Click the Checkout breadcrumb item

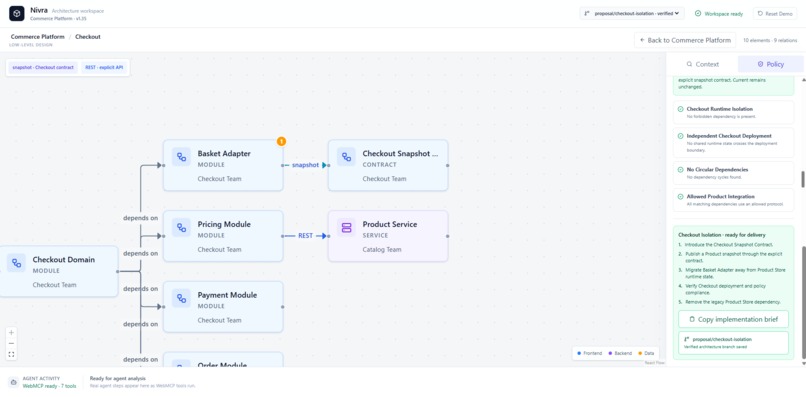tap(88, 37)
